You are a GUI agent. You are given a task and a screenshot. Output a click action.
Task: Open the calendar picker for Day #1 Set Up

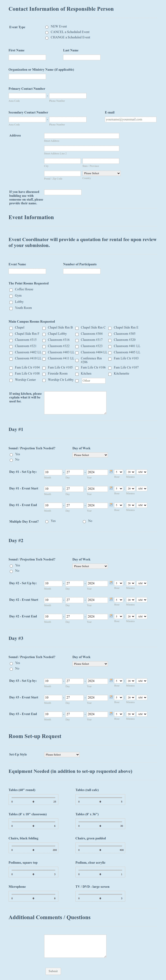point(112,472)
